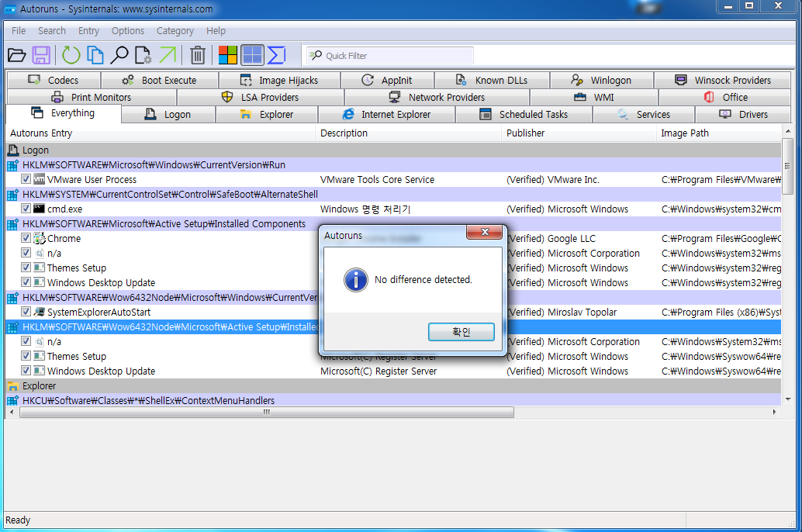Click the Autoruns title bar app icon
The width and height of the screenshot is (802, 532).
[x=10, y=9]
